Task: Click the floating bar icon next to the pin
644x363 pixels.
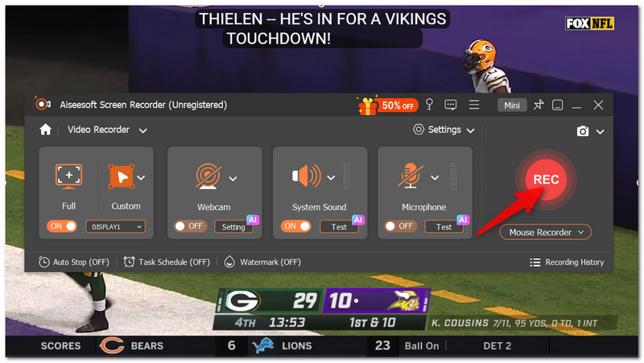Action: [x=557, y=105]
